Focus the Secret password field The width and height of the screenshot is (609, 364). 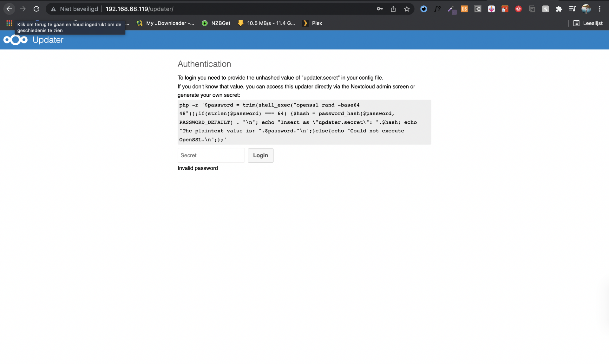click(211, 155)
